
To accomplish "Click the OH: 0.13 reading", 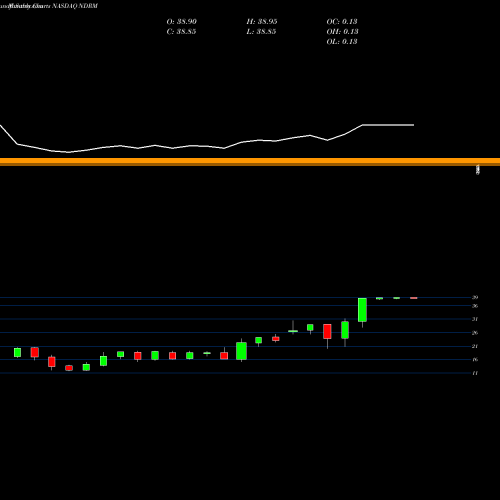I will (x=343, y=32).
